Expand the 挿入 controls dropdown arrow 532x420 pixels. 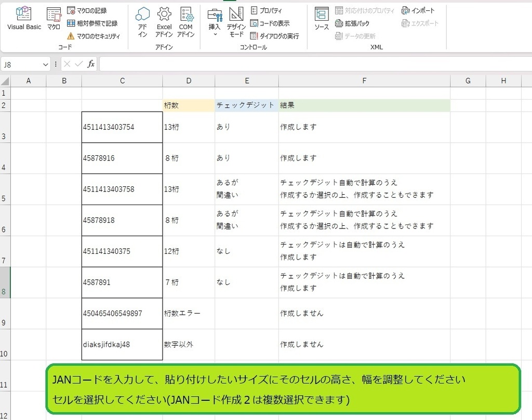coord(215,33)
